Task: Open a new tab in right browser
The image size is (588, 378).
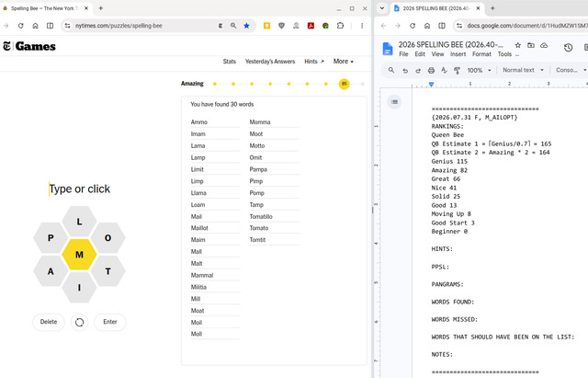Action: (x=492, y=8)
